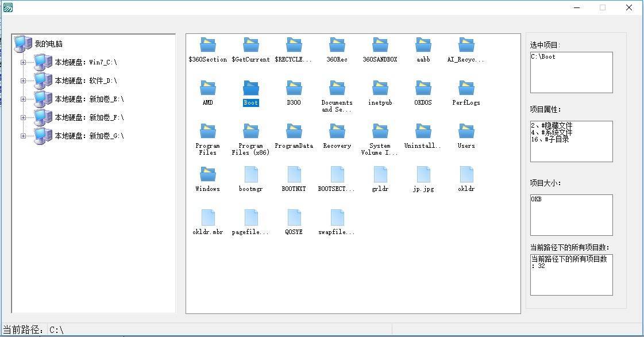Open the Users folder
The image size is (644, 337).
[x=466, y=132]
